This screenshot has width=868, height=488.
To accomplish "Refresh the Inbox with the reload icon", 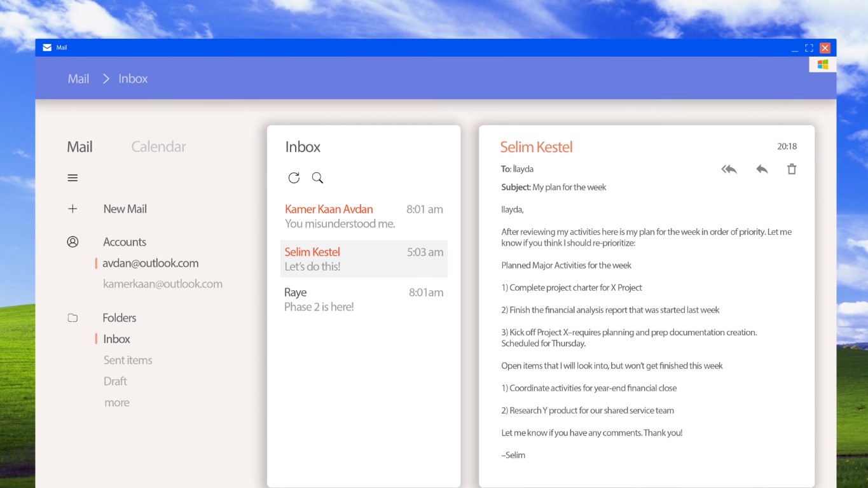I will [x=294, y=178].
